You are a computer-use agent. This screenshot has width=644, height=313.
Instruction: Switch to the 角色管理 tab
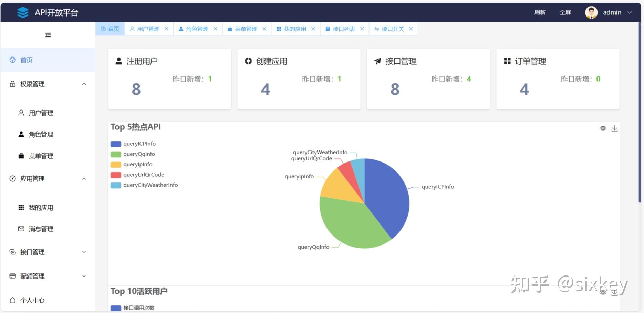[x=197, y=29]
